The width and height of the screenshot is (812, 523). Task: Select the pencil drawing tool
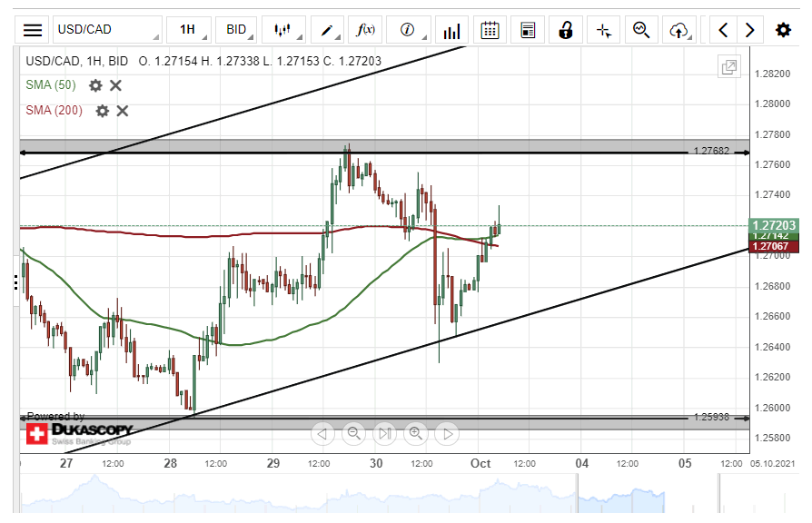[327, 30]
